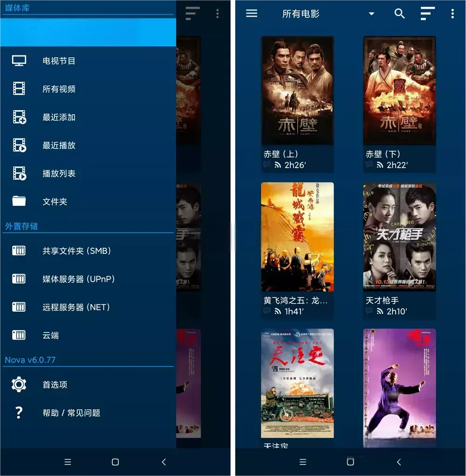Viewport: 466px width, 476px height.
Task: Click the film strip icon for 所有视频
Action: (x=19, y=89)
